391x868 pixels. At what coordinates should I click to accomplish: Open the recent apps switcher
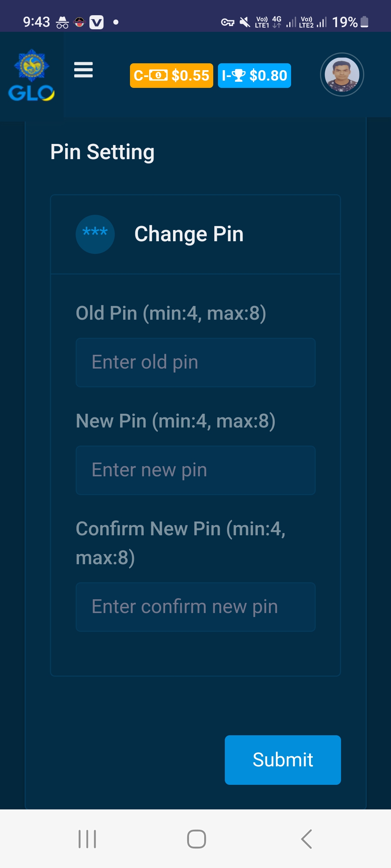pyautogui.click(x=87, y=839)
